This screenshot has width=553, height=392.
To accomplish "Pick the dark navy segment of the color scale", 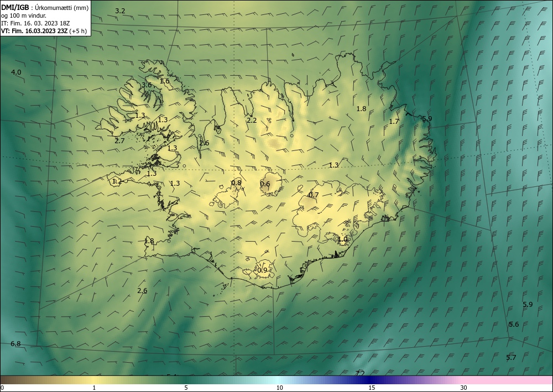I will click(x=371, y=380).
